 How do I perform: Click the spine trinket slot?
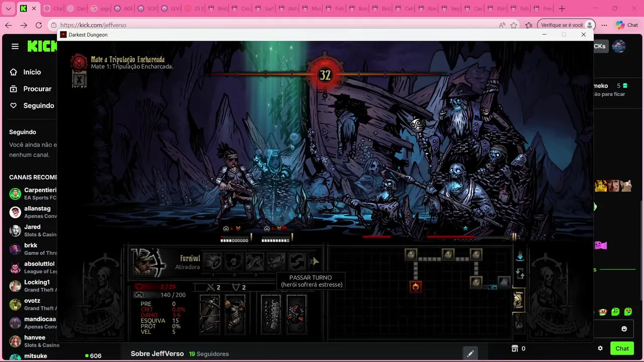pyautogui.click(x=271, y=314)
